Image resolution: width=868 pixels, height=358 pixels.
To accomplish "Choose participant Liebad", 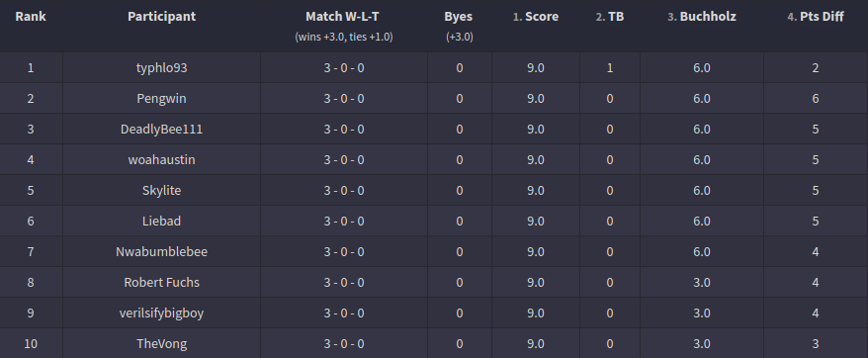I will [162, 222].
